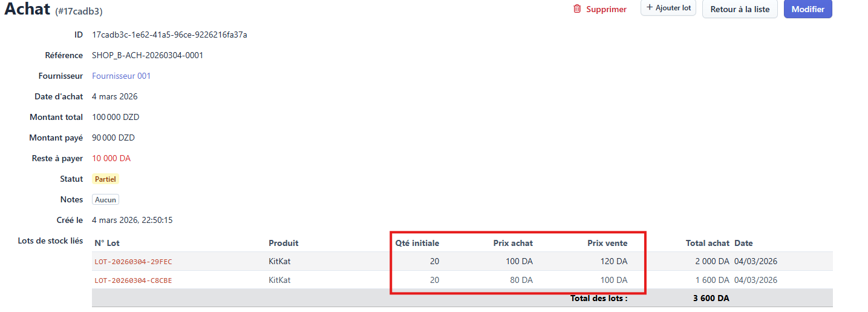
Task: Select KitKat product in the C8CBE lot row
Action: [x=279, y=280]
